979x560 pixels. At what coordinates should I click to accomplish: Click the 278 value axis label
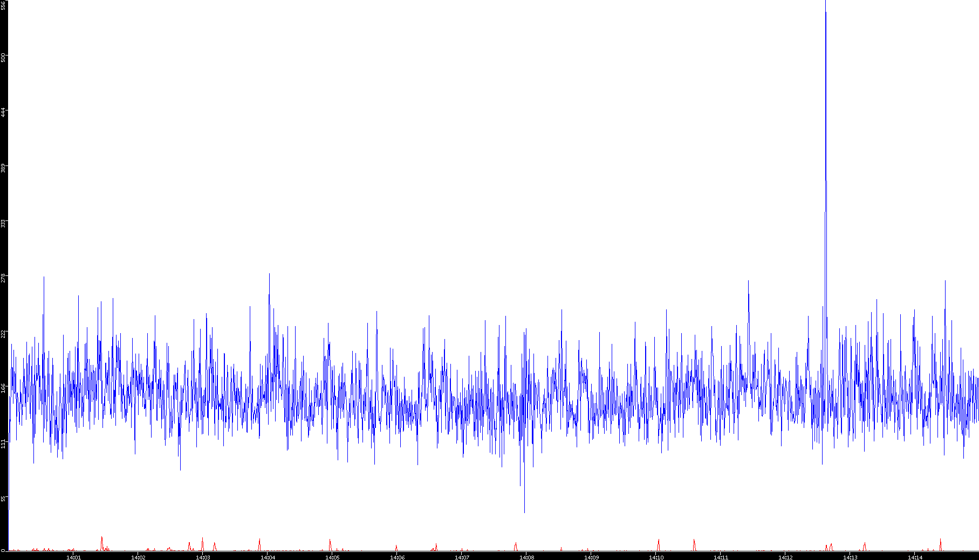3,278
